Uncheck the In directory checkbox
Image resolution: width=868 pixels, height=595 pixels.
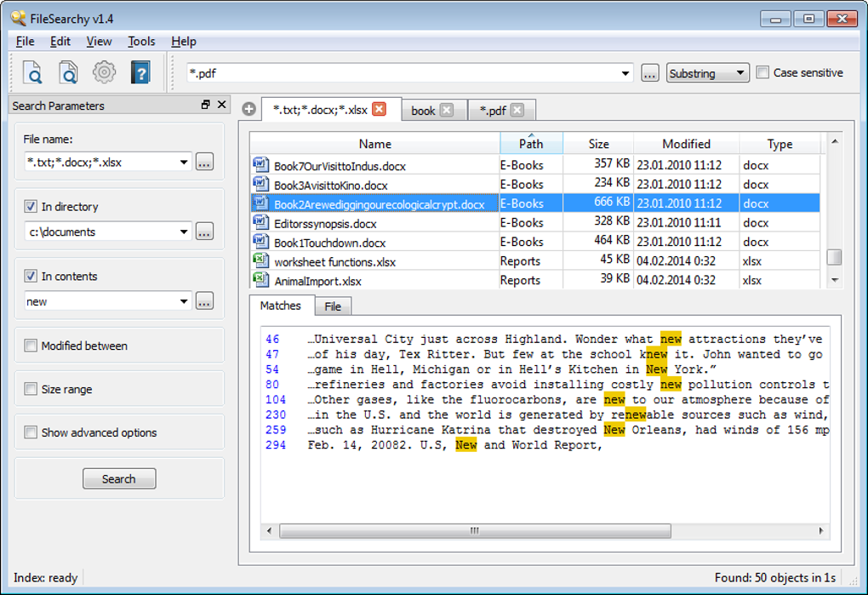31,207
